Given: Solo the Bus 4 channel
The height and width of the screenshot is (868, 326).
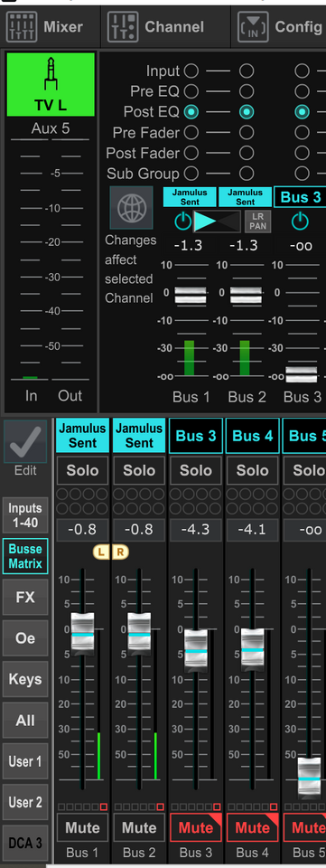Looking at the screenshot, I should (253, 470).
